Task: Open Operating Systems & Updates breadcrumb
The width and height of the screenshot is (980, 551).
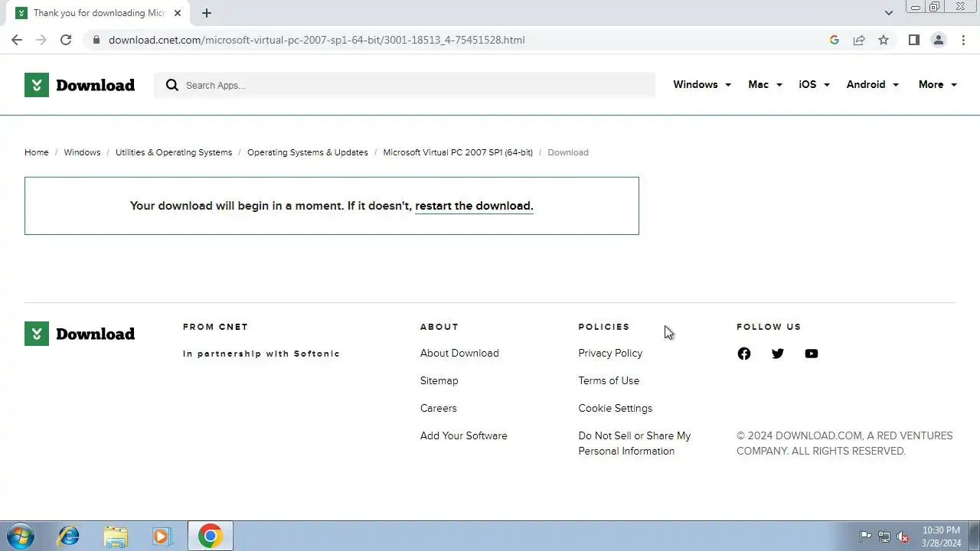Action: (308, 152)
